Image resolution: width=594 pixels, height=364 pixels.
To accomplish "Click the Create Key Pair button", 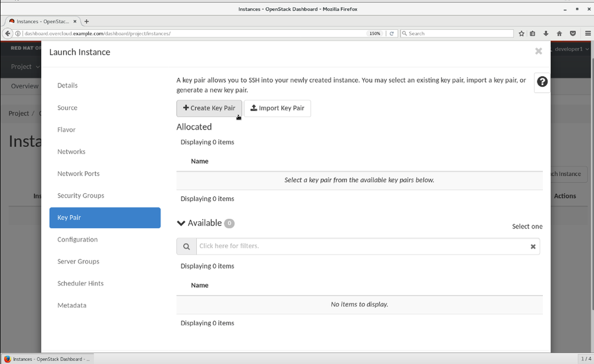I will coord(209,108).
